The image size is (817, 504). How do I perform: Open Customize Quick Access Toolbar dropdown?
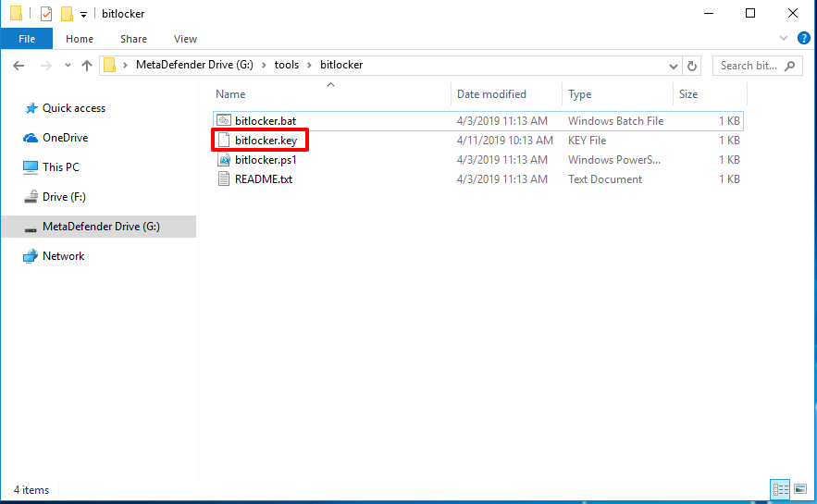tap(83, 15)
